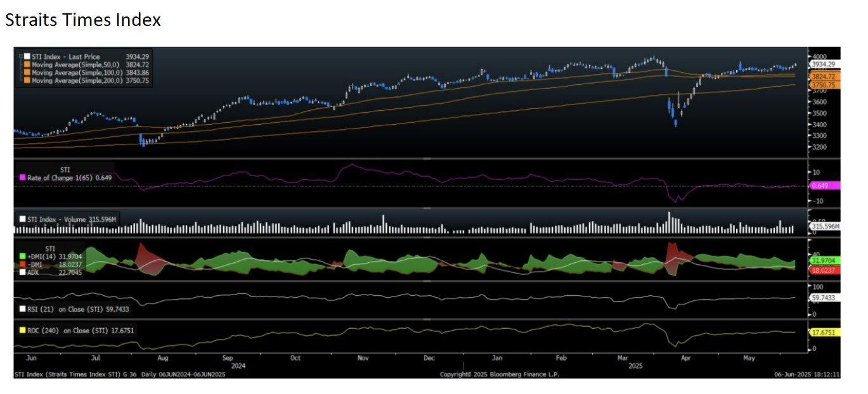Click the Copyright 2025 Bloomberg Finance L.P. text
The width and height of the screenshot is (868, 394).
(x=500, y=374)
